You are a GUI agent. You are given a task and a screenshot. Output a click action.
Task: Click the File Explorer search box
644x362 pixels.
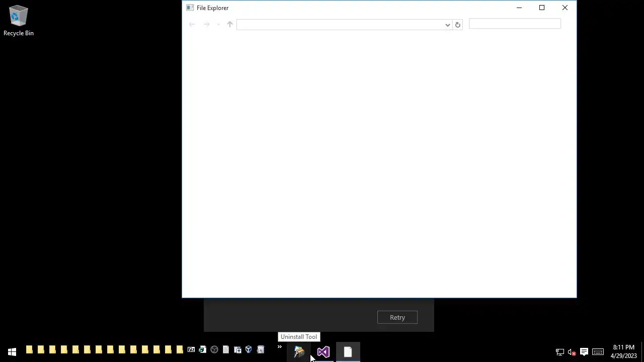click(x=515, y=24)
